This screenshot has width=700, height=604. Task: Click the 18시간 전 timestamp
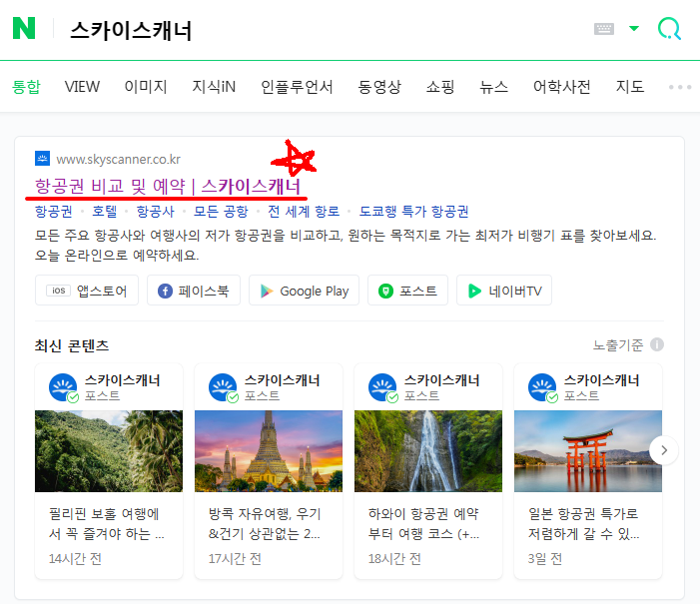click(394, 558)
